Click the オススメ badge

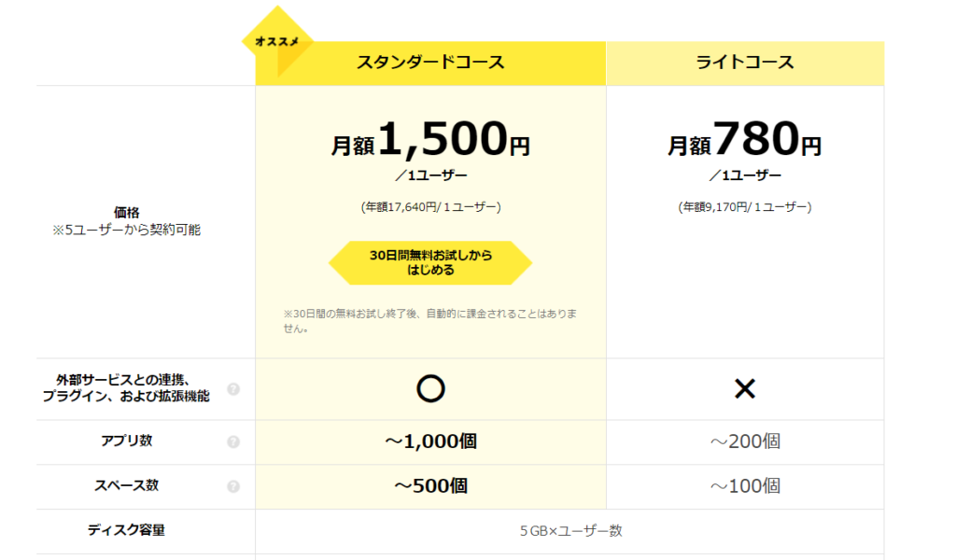click(x=276, y=42)
